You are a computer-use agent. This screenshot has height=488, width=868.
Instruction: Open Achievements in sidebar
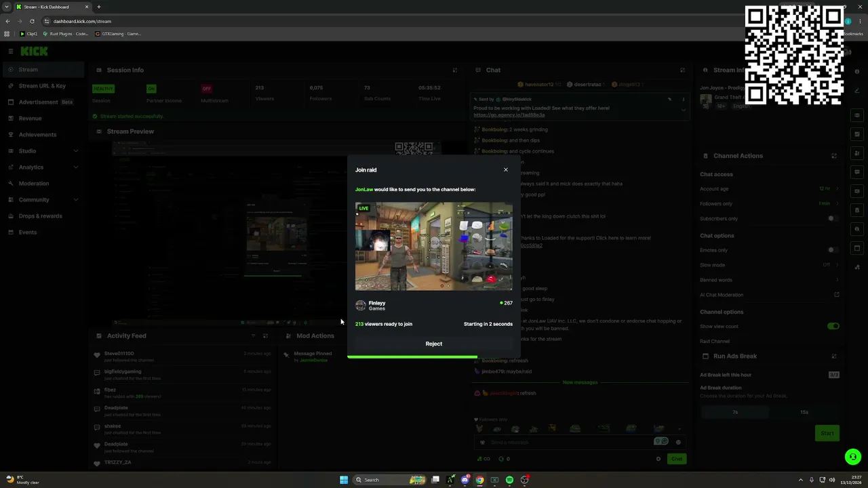pyautogui.click(x=43, y=135)
